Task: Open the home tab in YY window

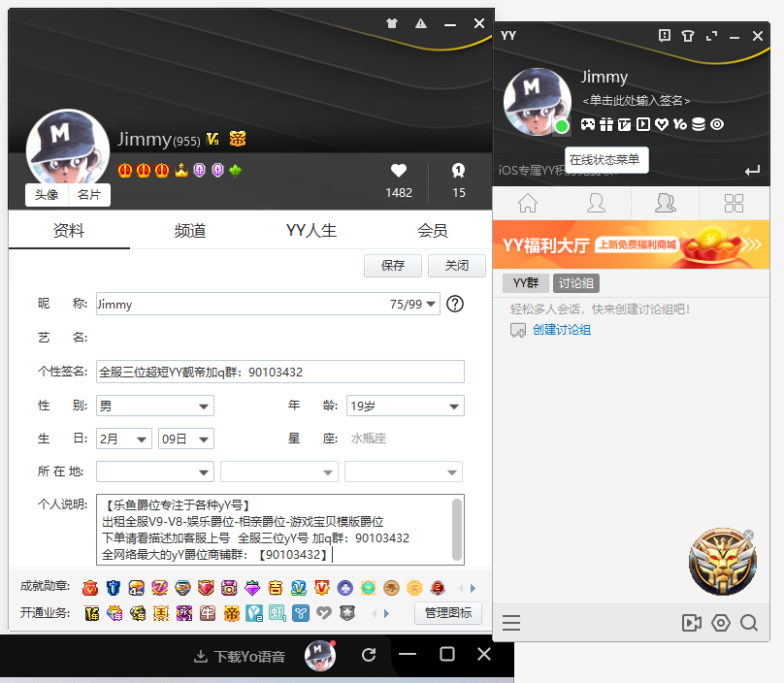Action: click(x=528, y=203)
